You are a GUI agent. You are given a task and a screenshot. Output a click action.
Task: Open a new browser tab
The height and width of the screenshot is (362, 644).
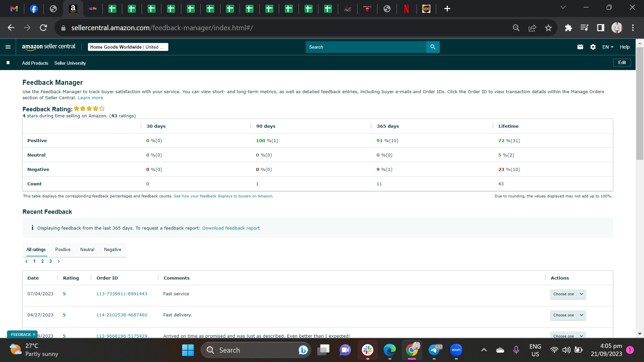(x=447, y=9)
